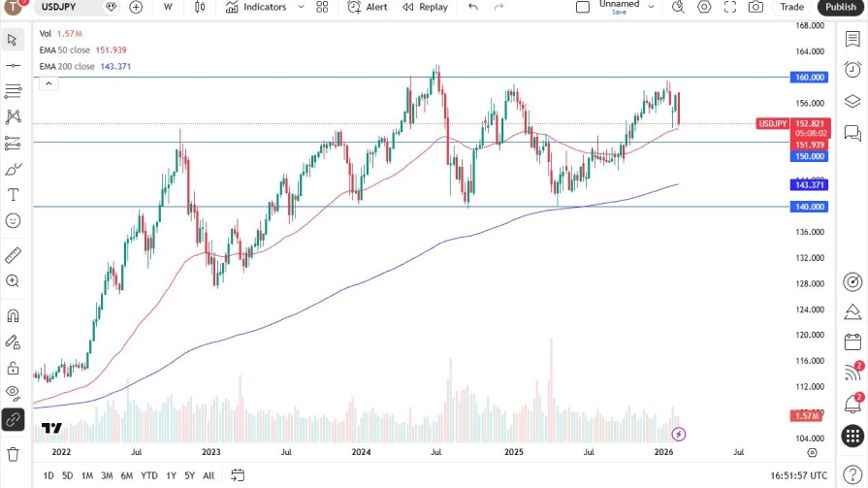The width and height of the screenshot is (868, 488).
Task: Click the Publish button
Action: (x=840, y=7)
